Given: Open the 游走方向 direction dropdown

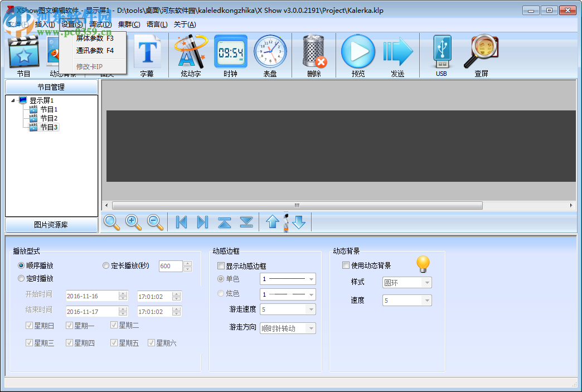Looking at the screenshot, I should pos(288,328).
